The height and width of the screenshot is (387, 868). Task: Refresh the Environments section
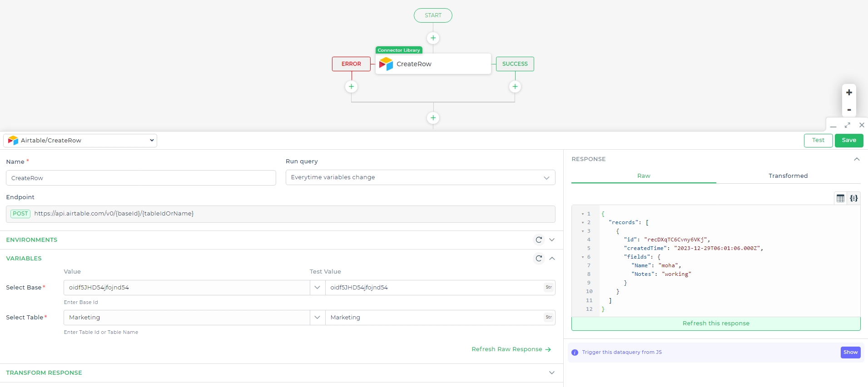539,240
